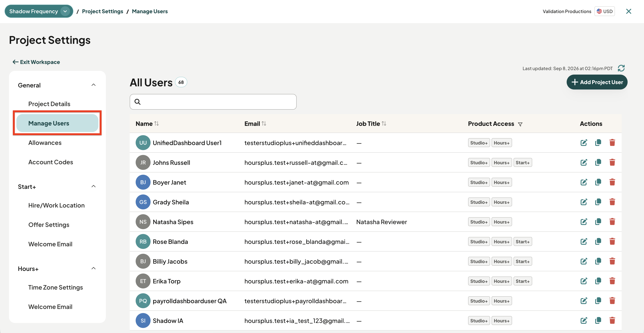The image size is (644, 333).
Task: Open the Shadow Frequency project dropdown
Action: (39, 11)
